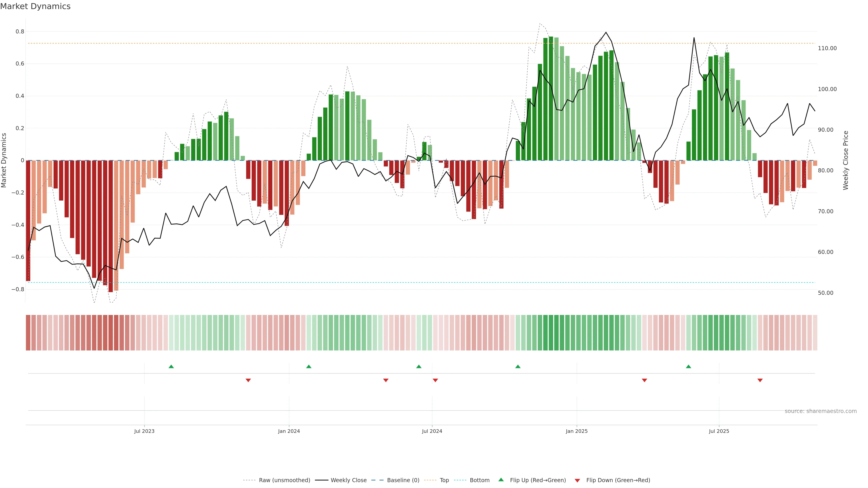
Task: Click the flip-up marker near August 2023
Action: pyautogui.click(x=171, y=366)
